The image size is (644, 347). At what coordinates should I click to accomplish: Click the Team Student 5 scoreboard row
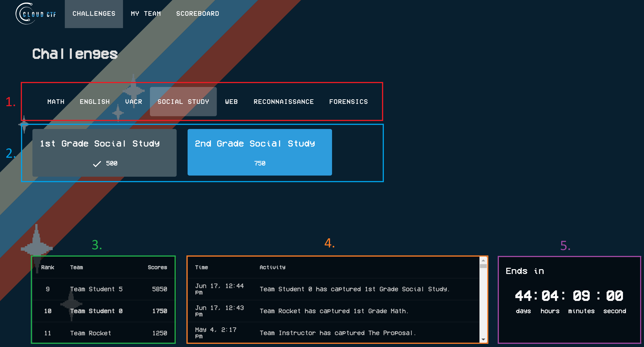tap(103, 289)
